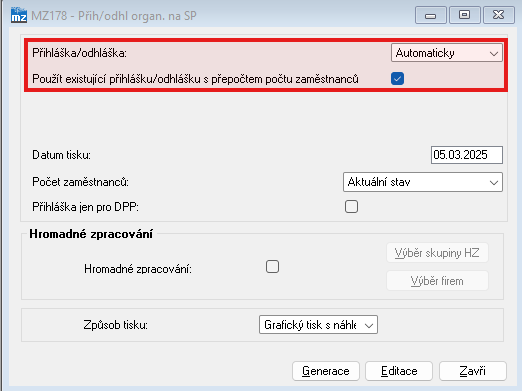Open the Přihláška/odhláška Automaticky dropdown
522x391 pixels.
(447, 53)
